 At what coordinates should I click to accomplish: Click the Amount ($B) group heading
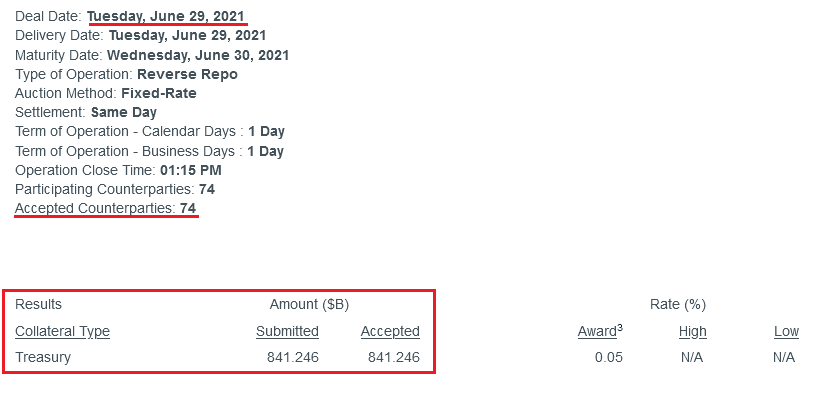(x=309, y=304)
